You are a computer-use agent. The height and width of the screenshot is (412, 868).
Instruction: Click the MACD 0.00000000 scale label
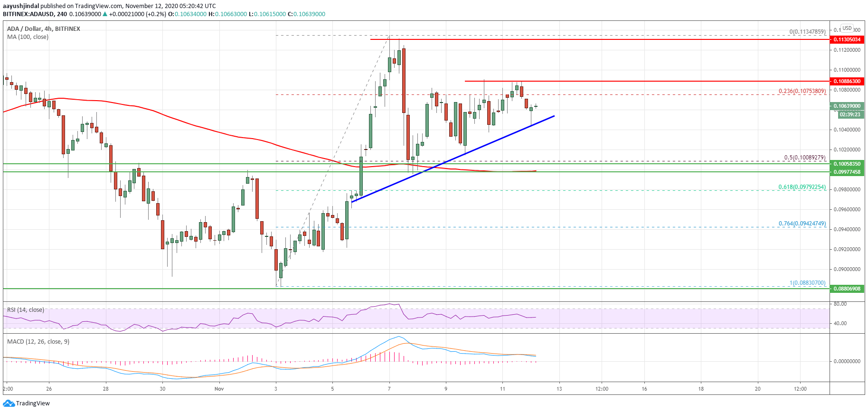847,362
